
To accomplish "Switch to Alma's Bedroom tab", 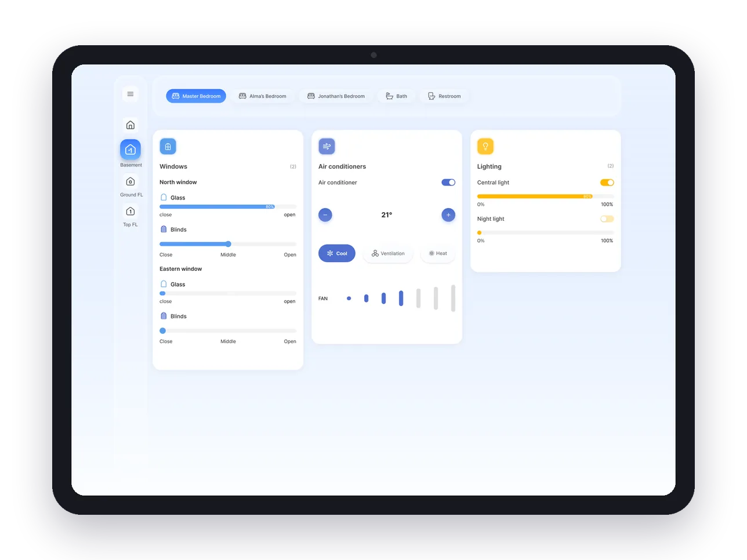I will 263,96.
